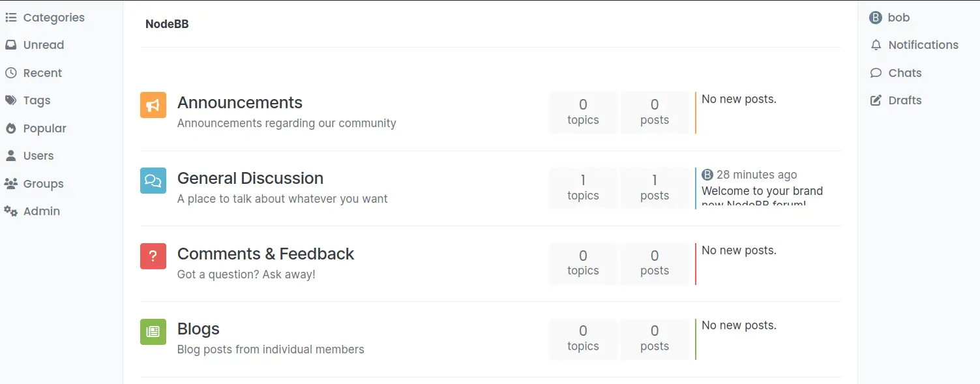Go to Unread in the sidebar
Image resolution: width=980 pixels, height=384 pixels.
click(x=35, y=45)
